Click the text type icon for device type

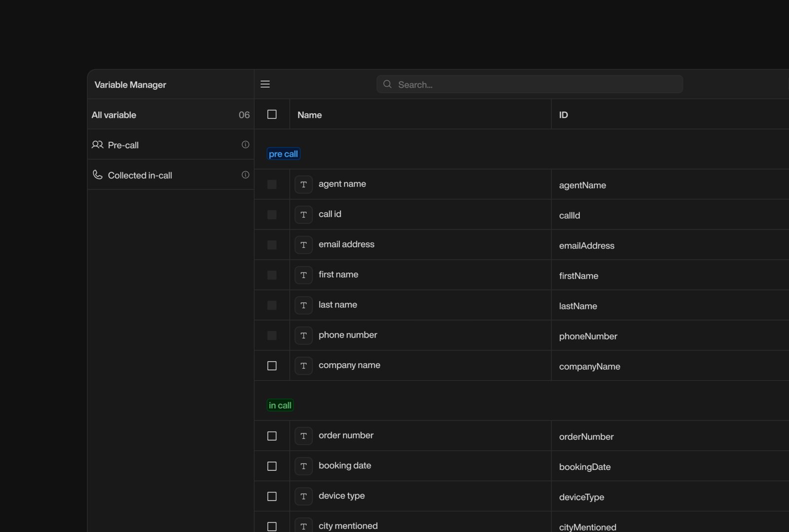pyautogui.click(x=303, y=497)
